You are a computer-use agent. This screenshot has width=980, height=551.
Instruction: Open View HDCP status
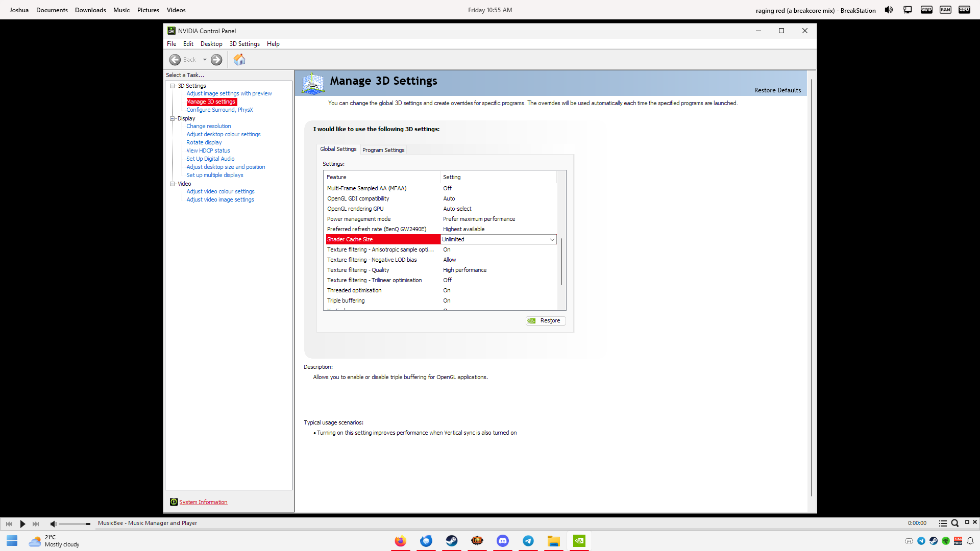208,151
